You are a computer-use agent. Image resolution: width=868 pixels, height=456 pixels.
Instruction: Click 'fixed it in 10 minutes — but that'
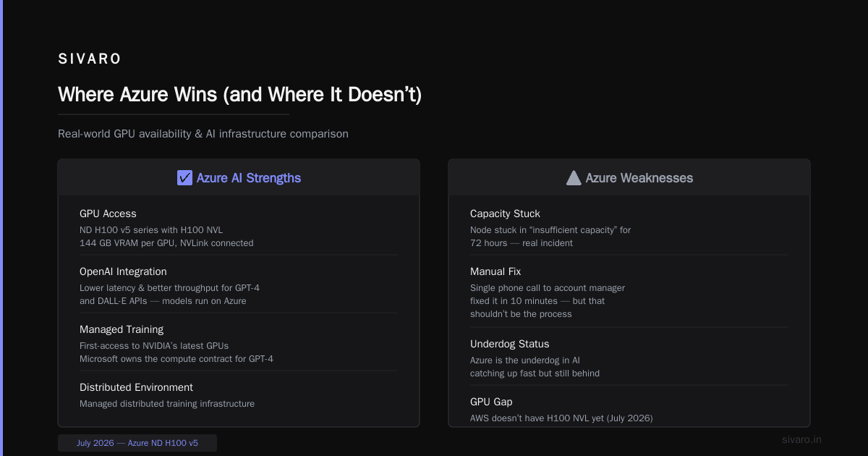[x=537, y=301]
